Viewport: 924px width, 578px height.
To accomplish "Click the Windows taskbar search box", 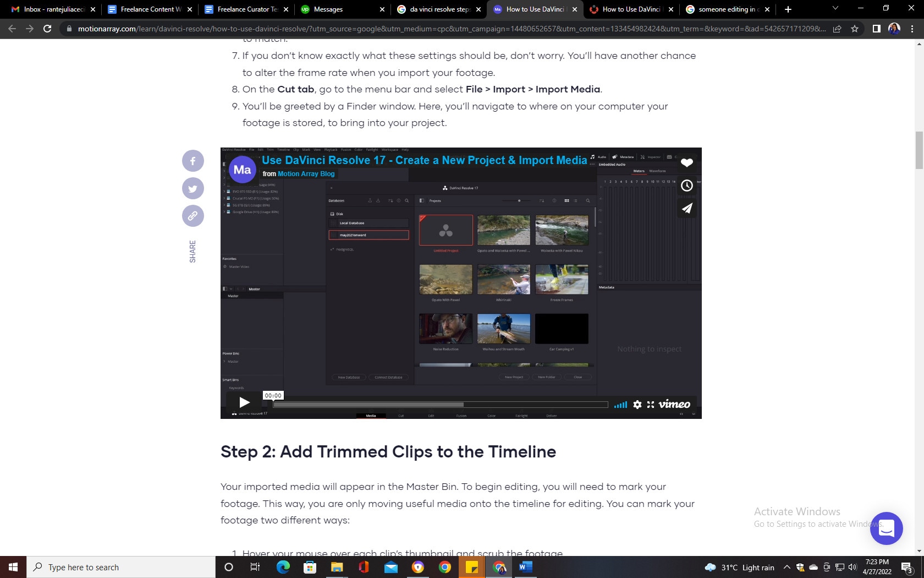I will point(121,567).
